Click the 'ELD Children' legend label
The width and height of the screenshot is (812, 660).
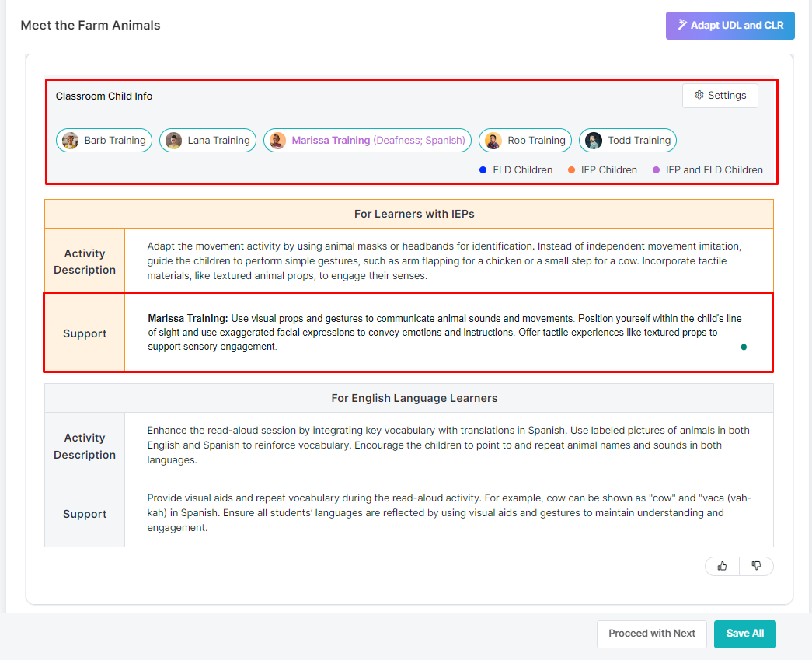522,170
